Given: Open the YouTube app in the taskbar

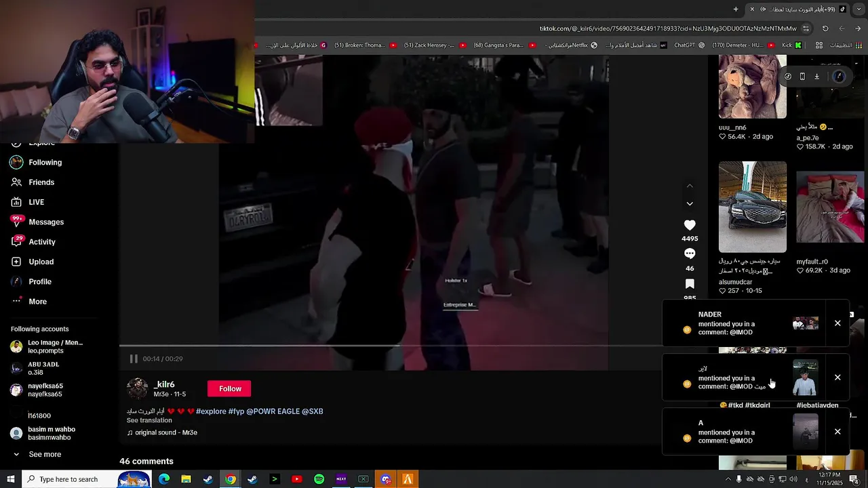Looking at the screenshot, I should [296, 479].
